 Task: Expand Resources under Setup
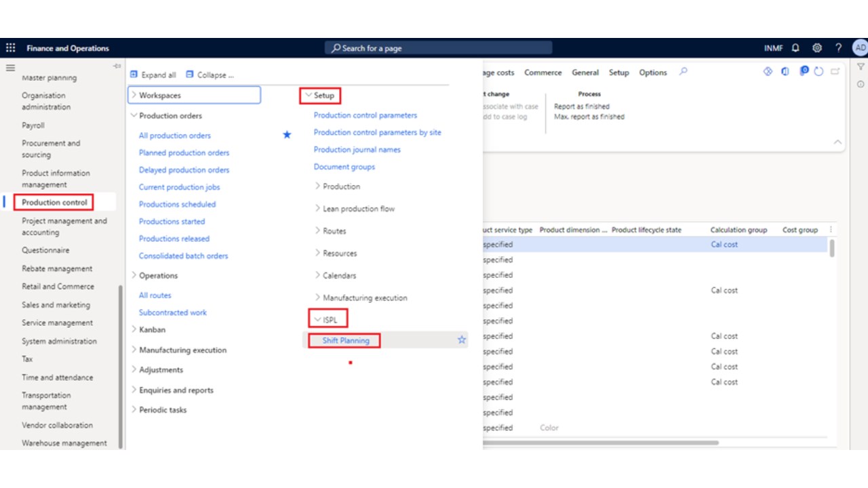[x=317, y=253]
